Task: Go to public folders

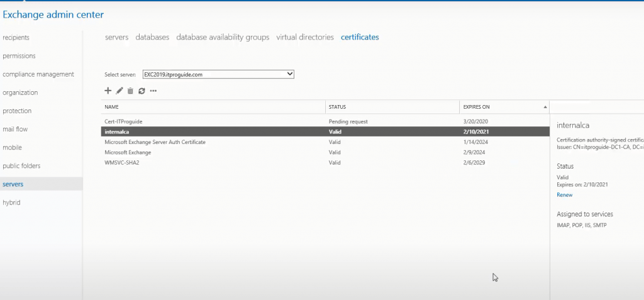Action: pyautogui.click(x=21, y=165)
